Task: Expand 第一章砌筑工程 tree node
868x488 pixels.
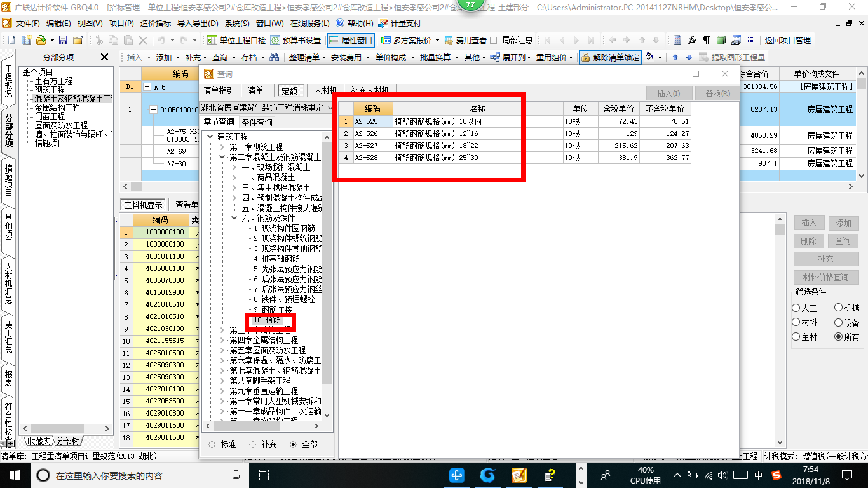Action: coord(222,147)
